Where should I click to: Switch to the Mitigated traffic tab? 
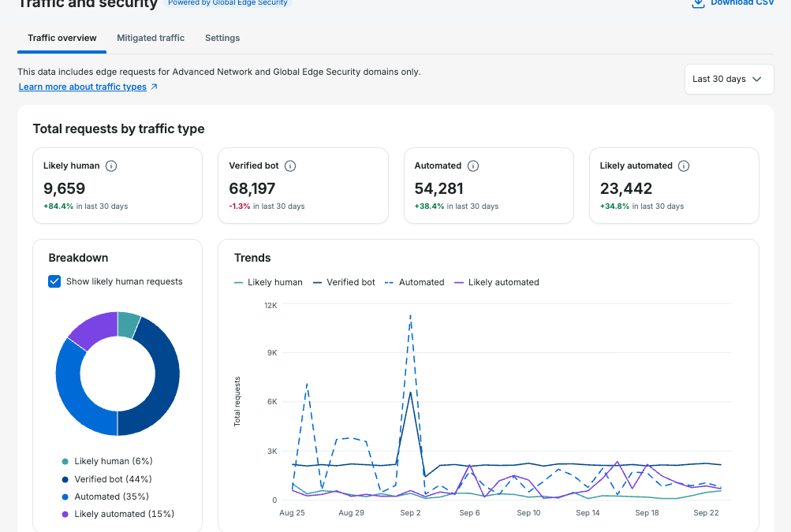(151, 38)
